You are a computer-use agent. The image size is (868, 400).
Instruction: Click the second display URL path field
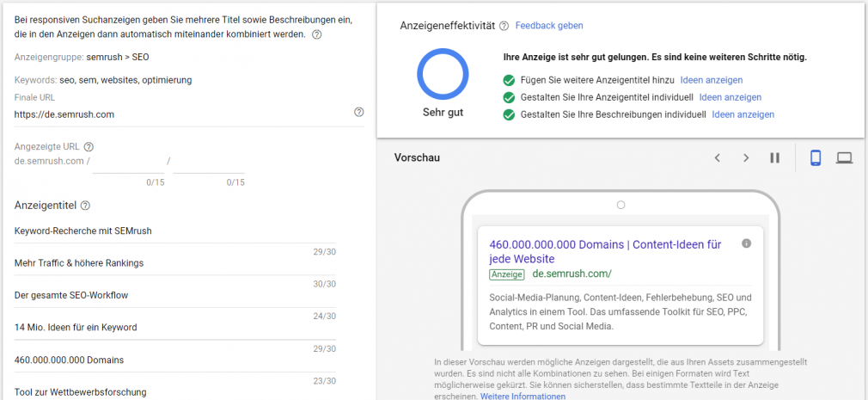click(209, 164)
